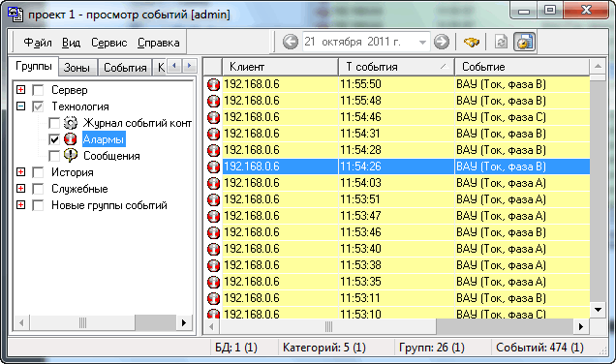This screenshot has height=364, width=616.
Task: Open the Вид menu
Action: click(x=71, y=43)
